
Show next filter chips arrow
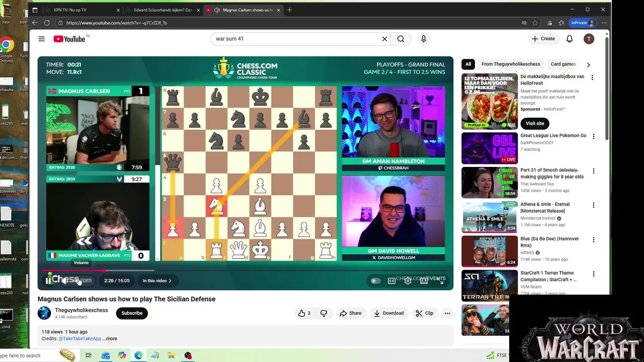pyautogui.click(x=588, y=64)
